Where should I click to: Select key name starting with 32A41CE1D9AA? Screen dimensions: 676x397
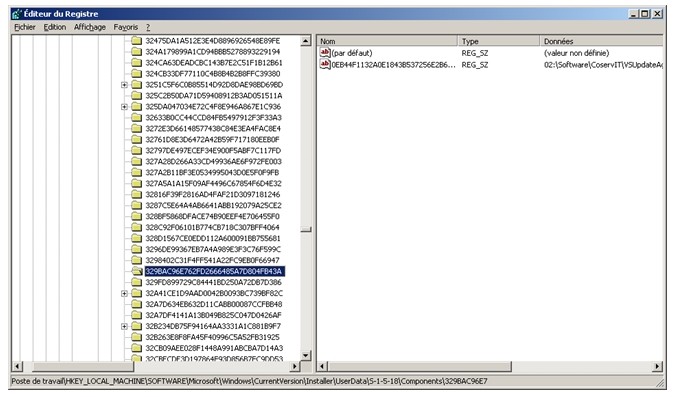[214, 294]
